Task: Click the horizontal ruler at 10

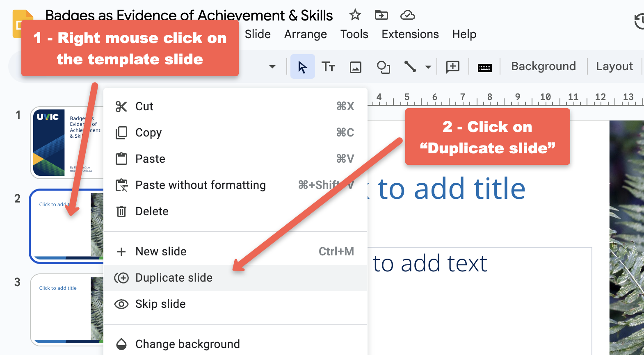Action: click(545, 98)
